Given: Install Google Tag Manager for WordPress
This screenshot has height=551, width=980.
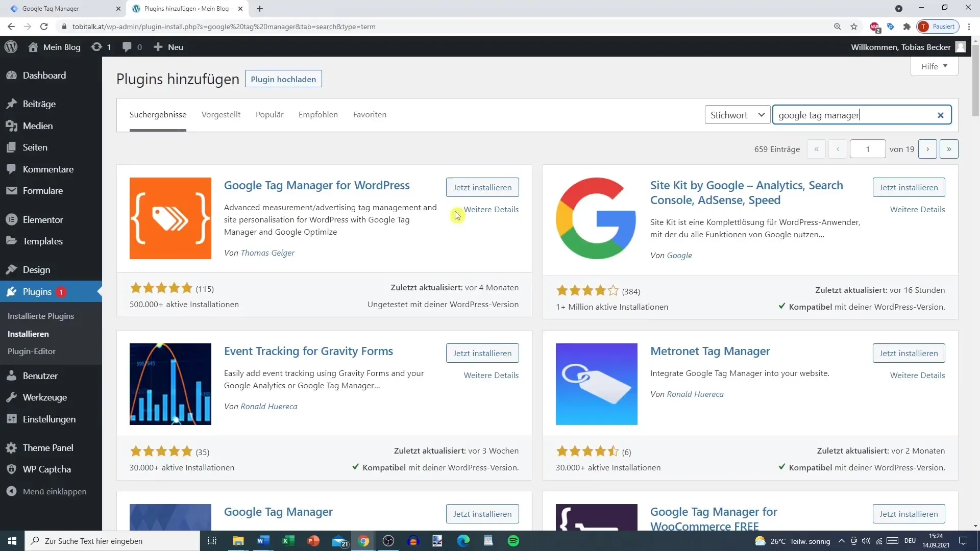Looking at the screenshot, I should tap(482, 187).
